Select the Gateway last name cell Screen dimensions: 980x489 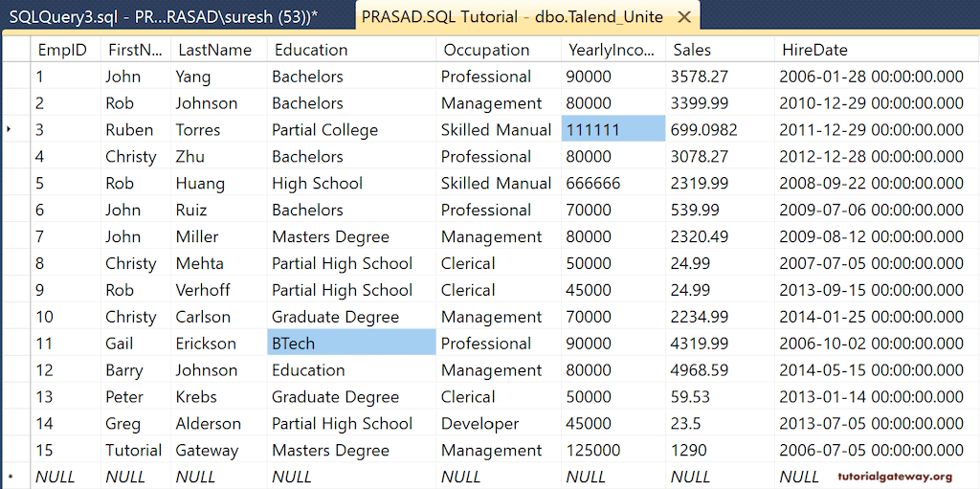coord(208,451)
